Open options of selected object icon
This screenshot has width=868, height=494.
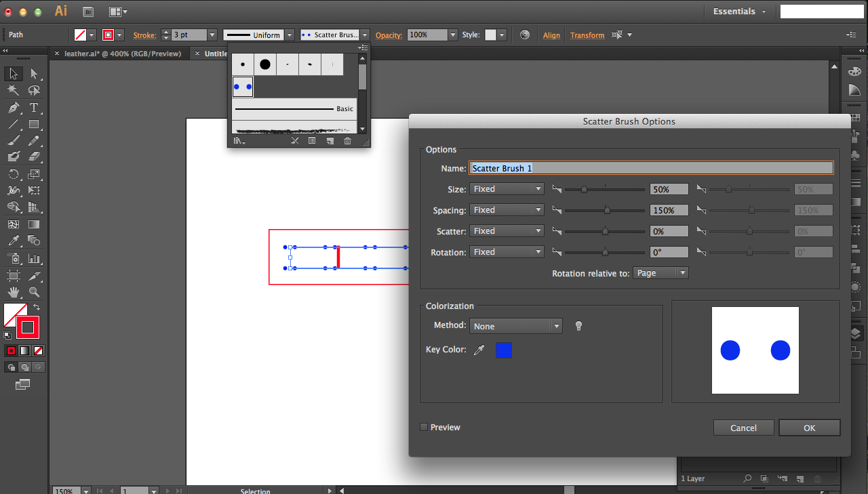point(312,141)
